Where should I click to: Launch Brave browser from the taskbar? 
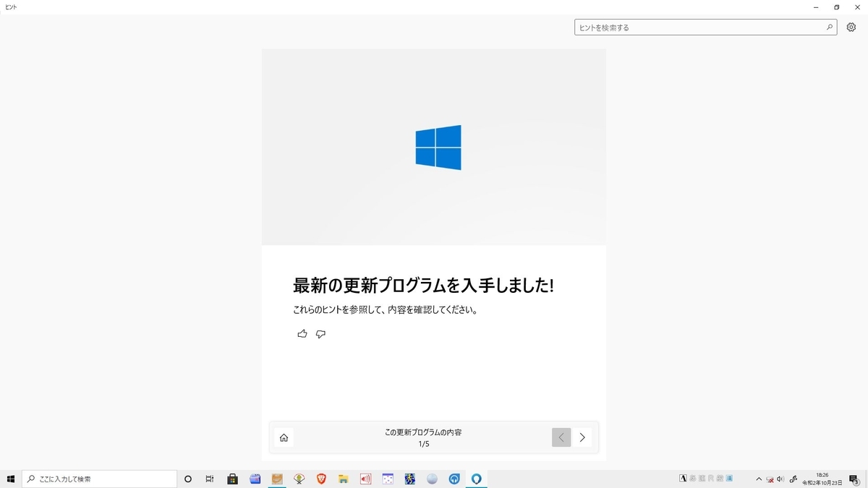tap(321, 479)
